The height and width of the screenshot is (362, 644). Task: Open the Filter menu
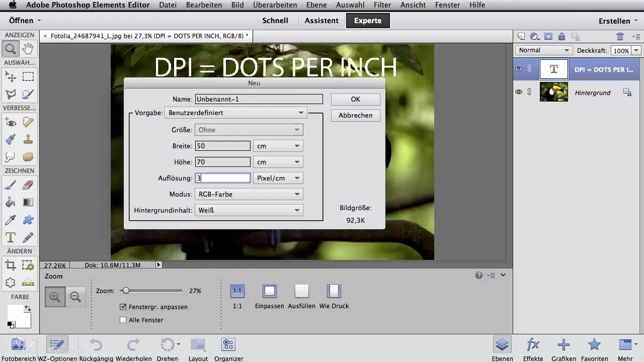click(x=382, y=5)
